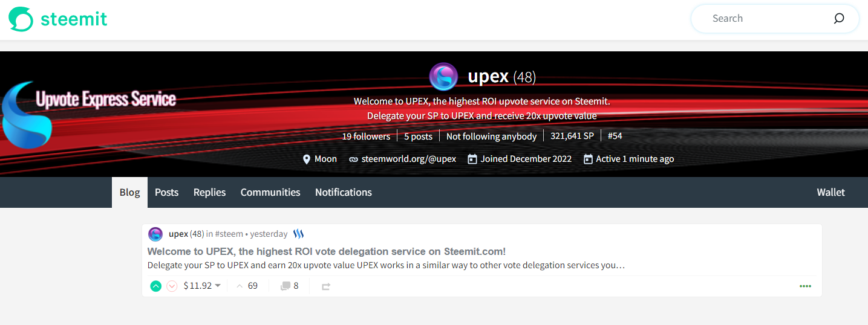This screenshot has height=325, width=868.
Task: Click the upex username heading in banner
Action: pyautogui.click(x=488, y=77)
